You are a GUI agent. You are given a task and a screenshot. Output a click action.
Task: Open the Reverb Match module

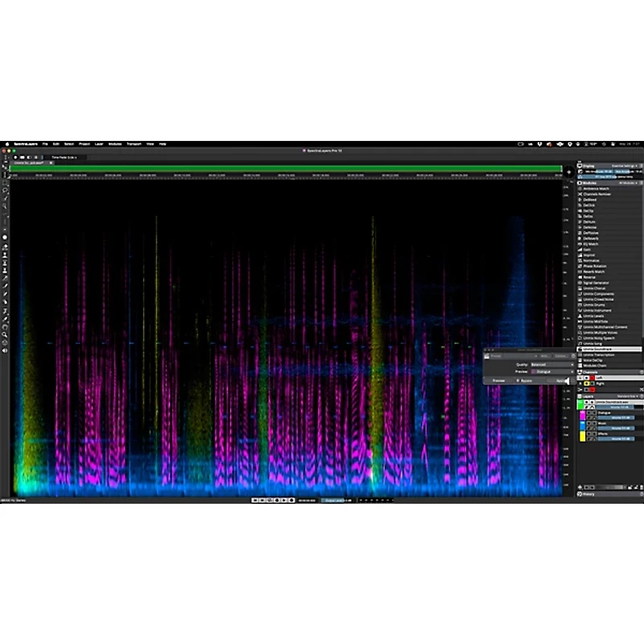[x=605, y=271]
